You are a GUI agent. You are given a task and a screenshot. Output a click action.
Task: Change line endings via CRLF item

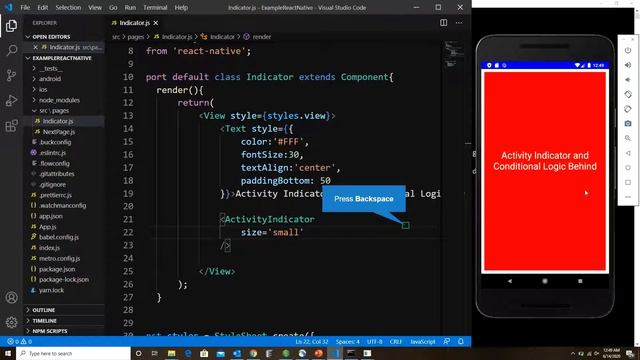396,342
